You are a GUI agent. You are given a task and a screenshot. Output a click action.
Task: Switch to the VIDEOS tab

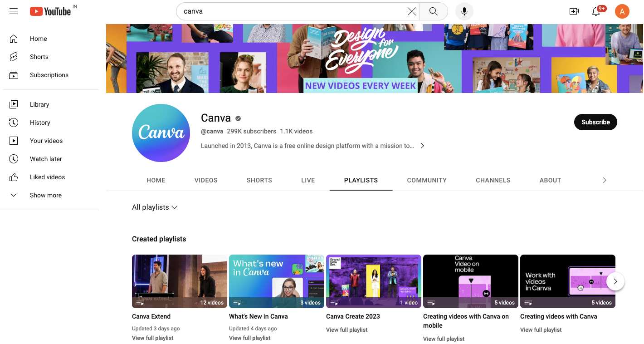tap(206, 180)
